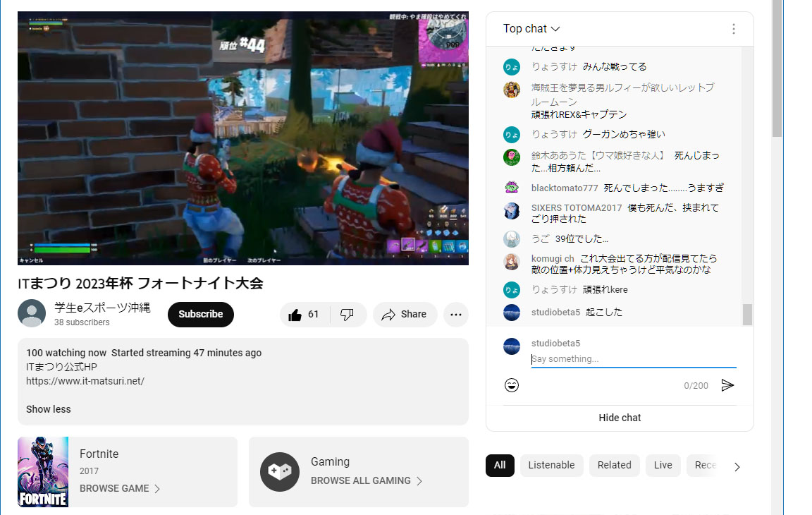Select the video title ITまつり 2023年杯

pyautogui.click(x=140, y=284)
